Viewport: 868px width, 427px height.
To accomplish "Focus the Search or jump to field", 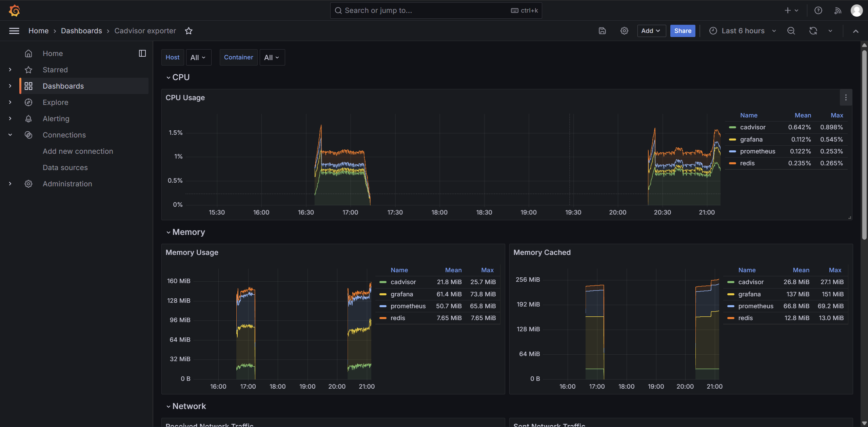I will (x=436, y=11).
